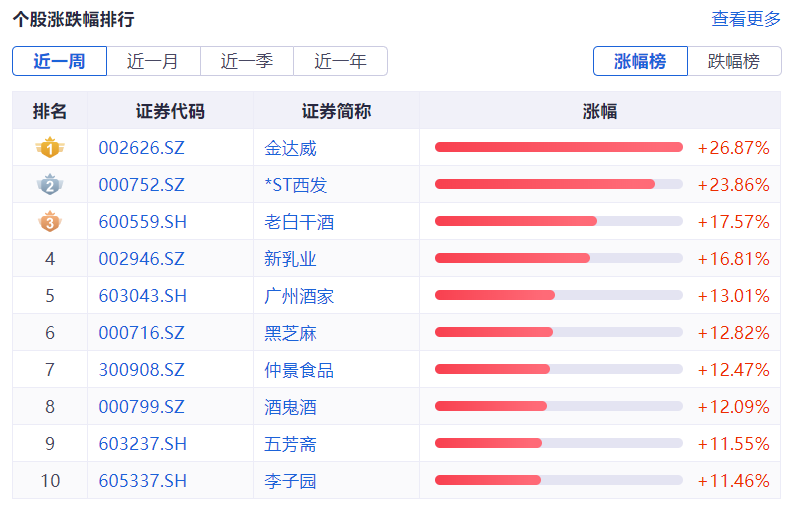Open the 查看更多 link
This screenshot has width=793, height=507.
coord(746,19)
